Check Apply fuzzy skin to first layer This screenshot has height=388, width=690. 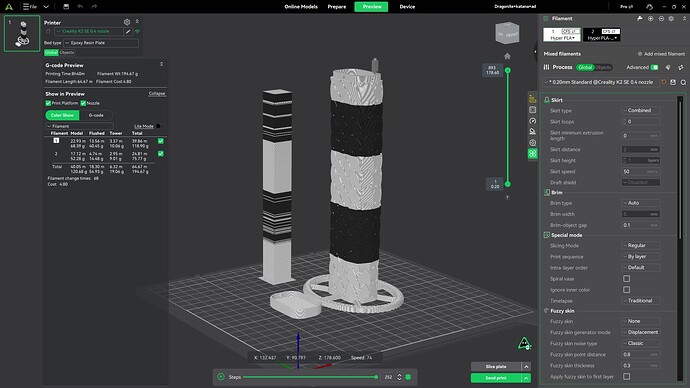pyautogui.click(x=627, y=376)
